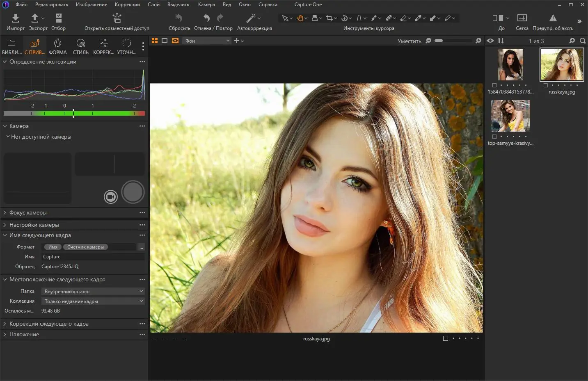The width and height of the screenshot is (588, 381).
Task: Select the Crop cursor tool
Action: pyautogui.click(x=329, y=18)
